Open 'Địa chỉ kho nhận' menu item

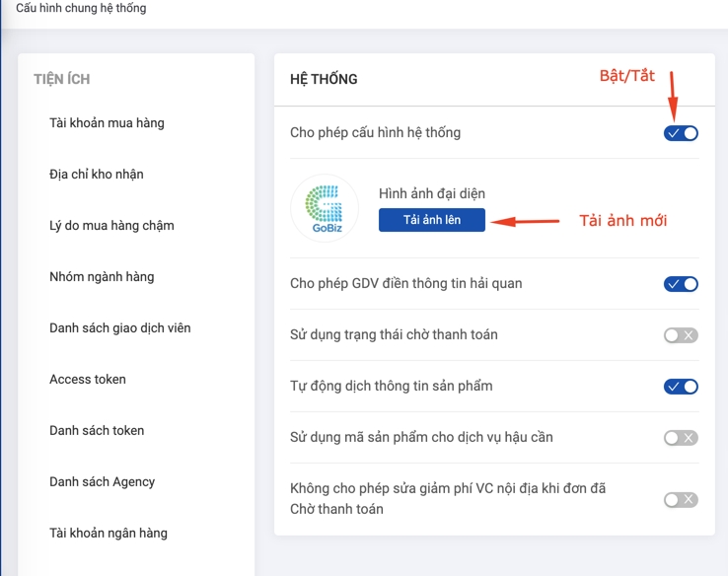click(x=97, y=174)
